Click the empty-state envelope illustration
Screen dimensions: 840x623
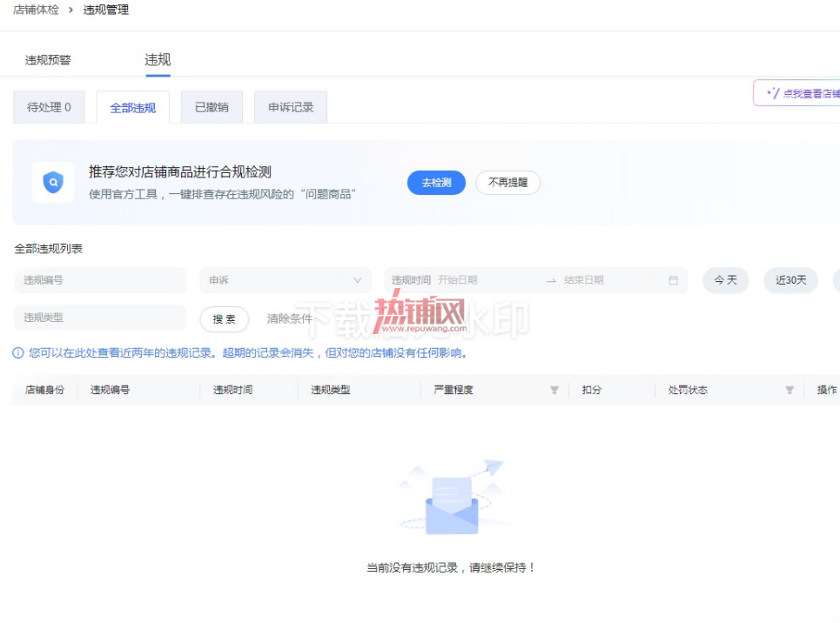pyautogui.click(x=452, y=499)
